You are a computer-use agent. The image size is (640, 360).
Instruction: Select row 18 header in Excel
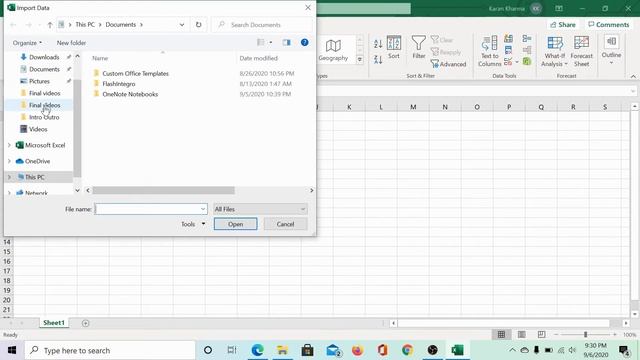pos(7,281)
